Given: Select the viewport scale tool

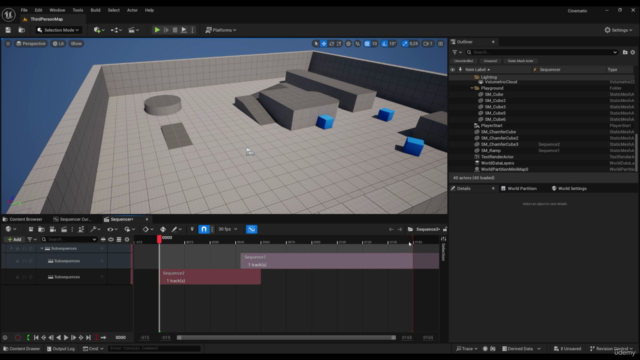Looking at the screenshot, I should click(x=339, y=44).
